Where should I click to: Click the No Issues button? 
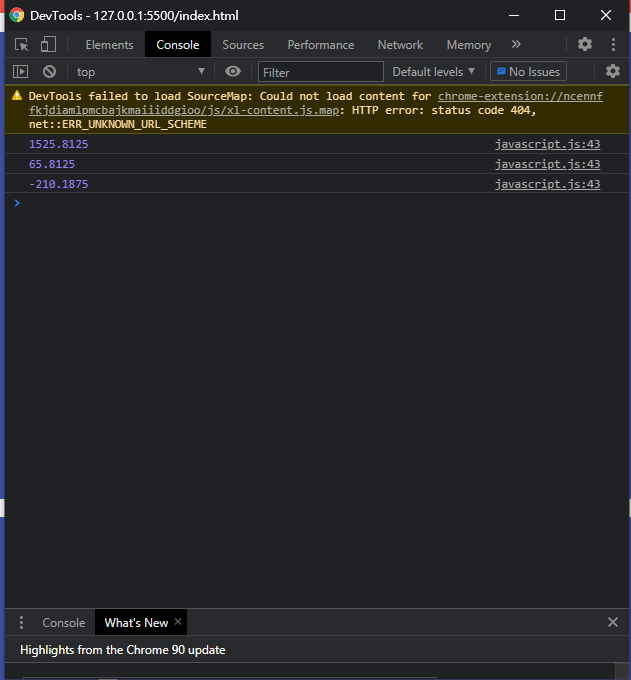[528, 72]
